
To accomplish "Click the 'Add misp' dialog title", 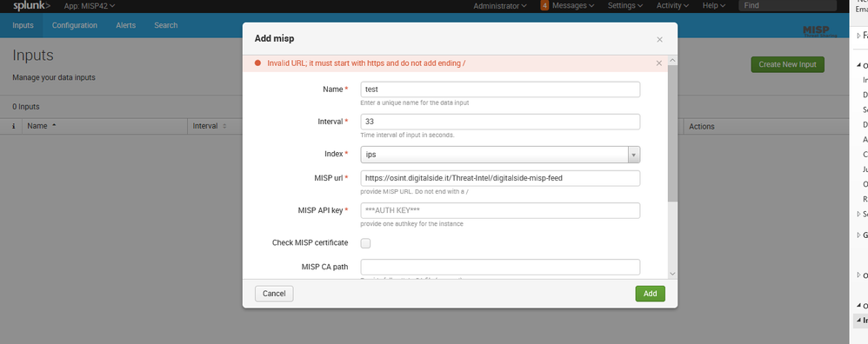I will pos(274,39).
